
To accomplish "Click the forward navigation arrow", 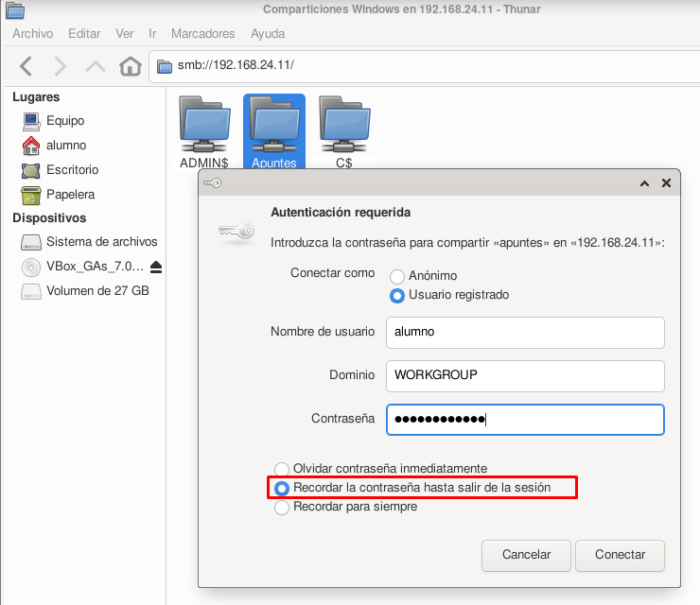I will point(61,66).
